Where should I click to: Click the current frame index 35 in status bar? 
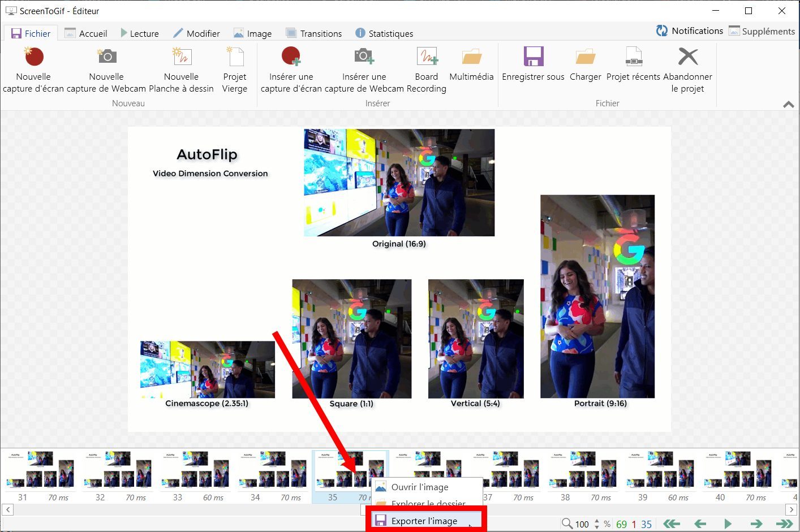646,524
